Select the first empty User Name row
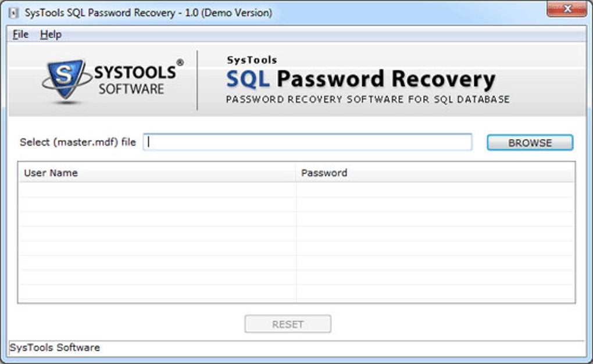Screen dimensions: 593x364 coord(157,190)
